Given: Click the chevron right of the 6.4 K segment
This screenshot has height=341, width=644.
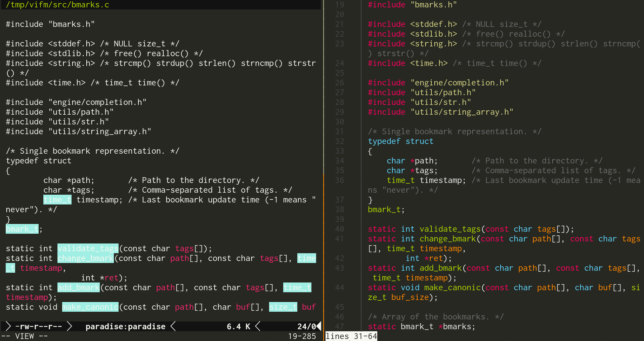Looking at the screenshot, I should (258, 326).
